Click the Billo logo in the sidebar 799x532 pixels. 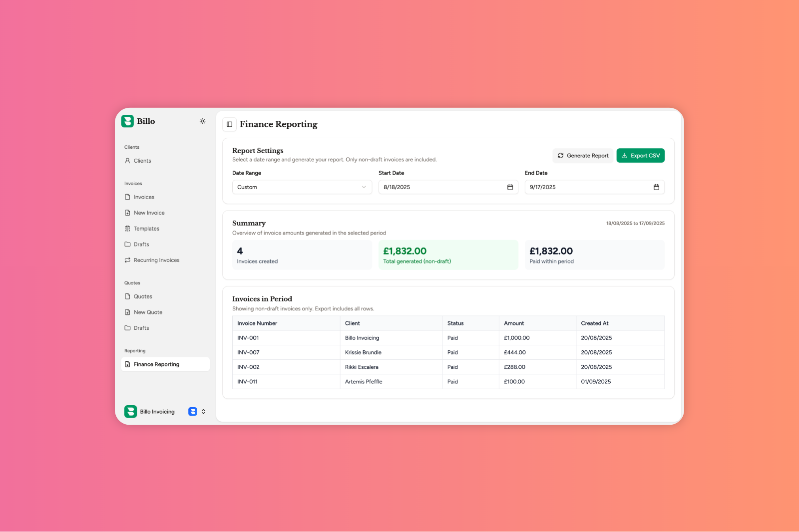[128, 121]
